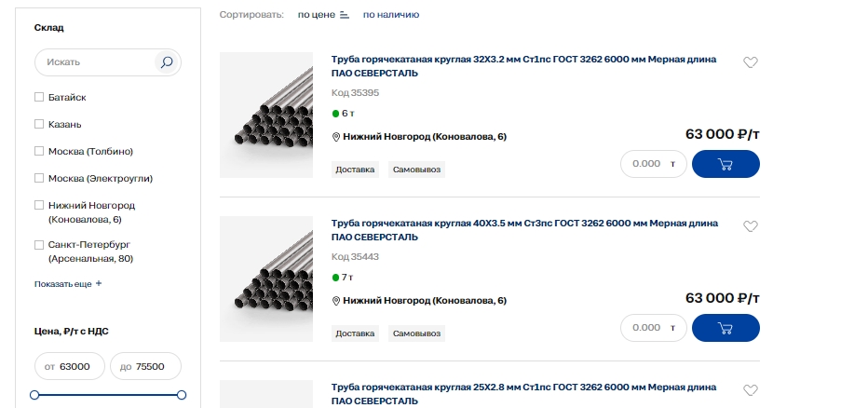
Task: Click location pin of the first product
Action: tap(336, 137)
